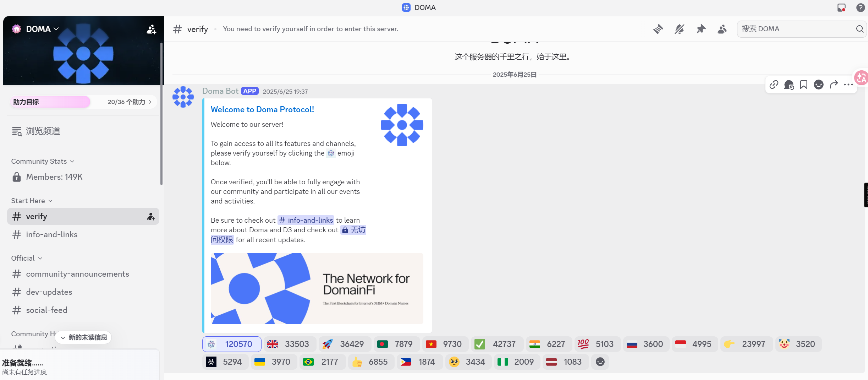
Task: Click add reaction smiley after reactions
Action: click(x=600, y=362)
